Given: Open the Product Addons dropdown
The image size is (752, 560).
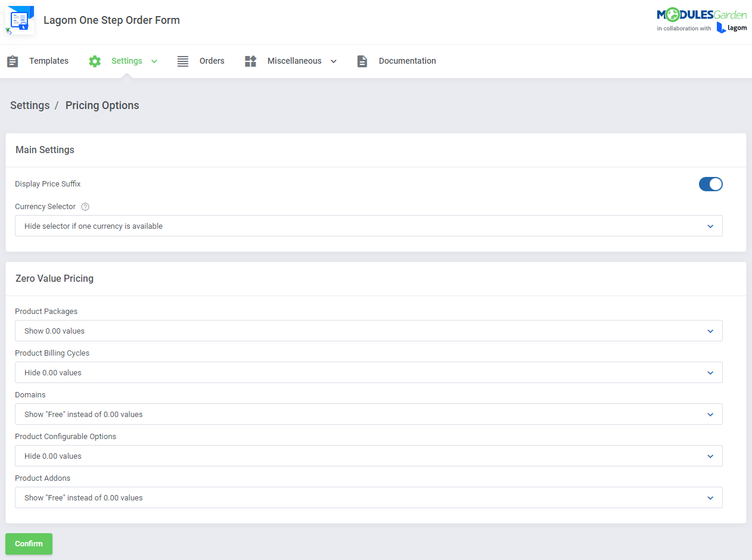Looking at the screenshot, I should 368,497.
